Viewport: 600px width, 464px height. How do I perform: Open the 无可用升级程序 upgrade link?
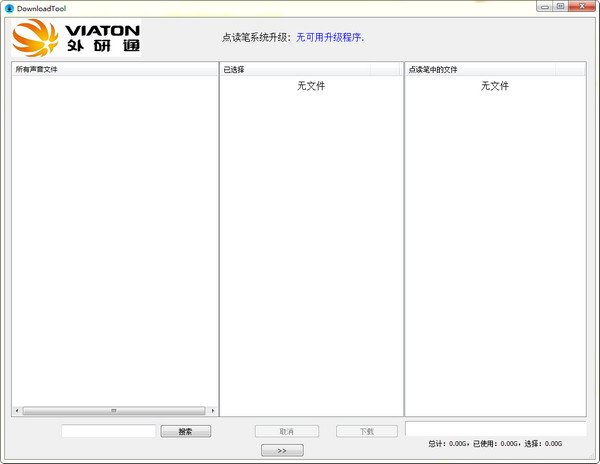click(x=330, y=37)
